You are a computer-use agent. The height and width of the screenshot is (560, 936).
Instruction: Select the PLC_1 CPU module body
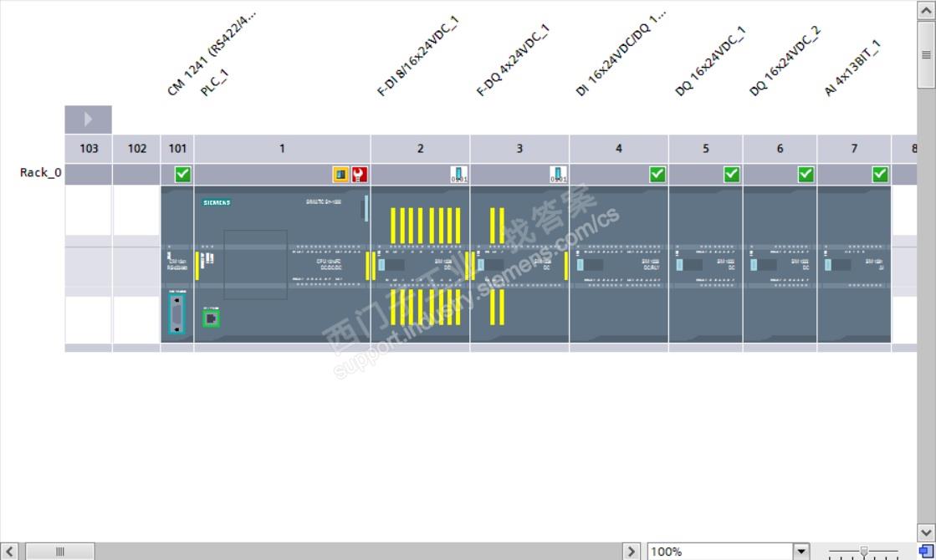pos(282,264)
